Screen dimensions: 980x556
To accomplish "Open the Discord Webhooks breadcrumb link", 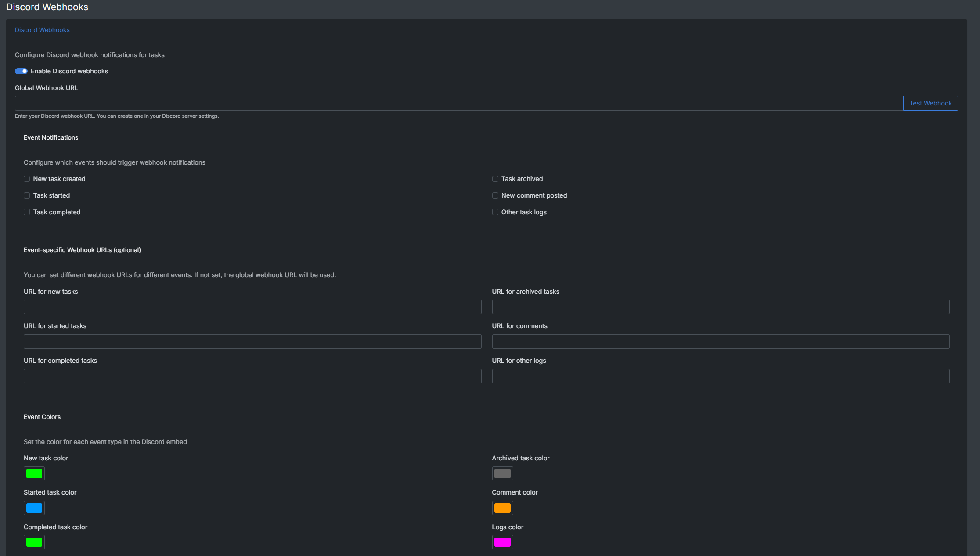I will point(42,30).
